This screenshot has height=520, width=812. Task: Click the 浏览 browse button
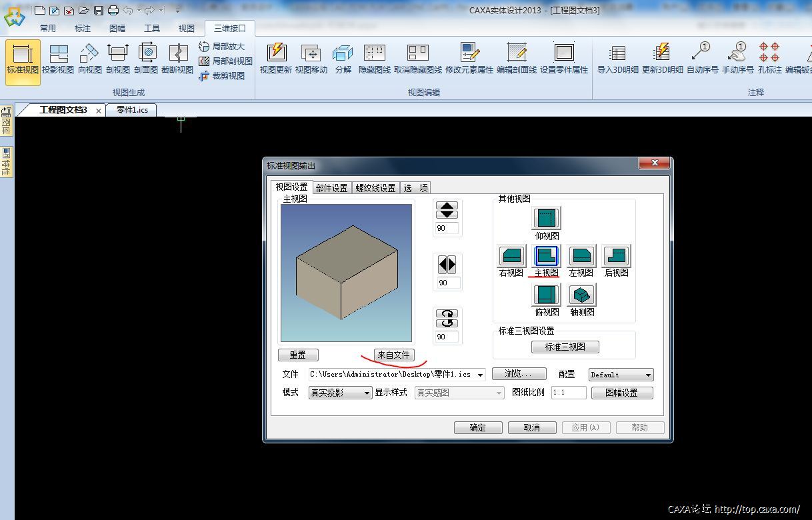click(x=519, y=374)
